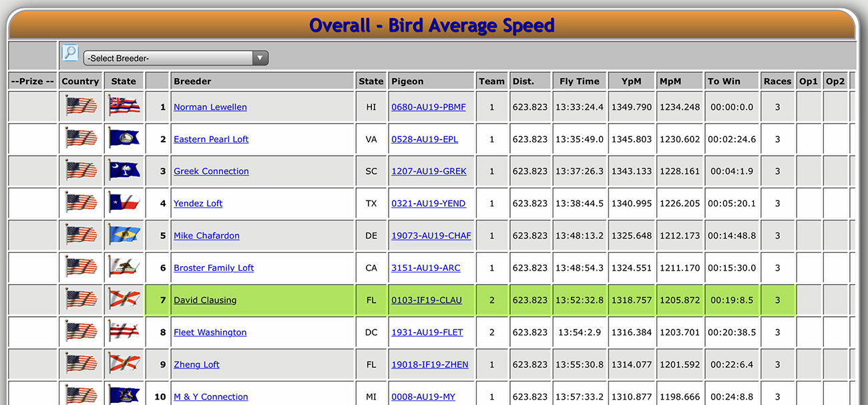Viewport: 868px width, 405px height.
Task: Open pigeon link 1931-AU19-FLET
Action: (x=427, y=332)
